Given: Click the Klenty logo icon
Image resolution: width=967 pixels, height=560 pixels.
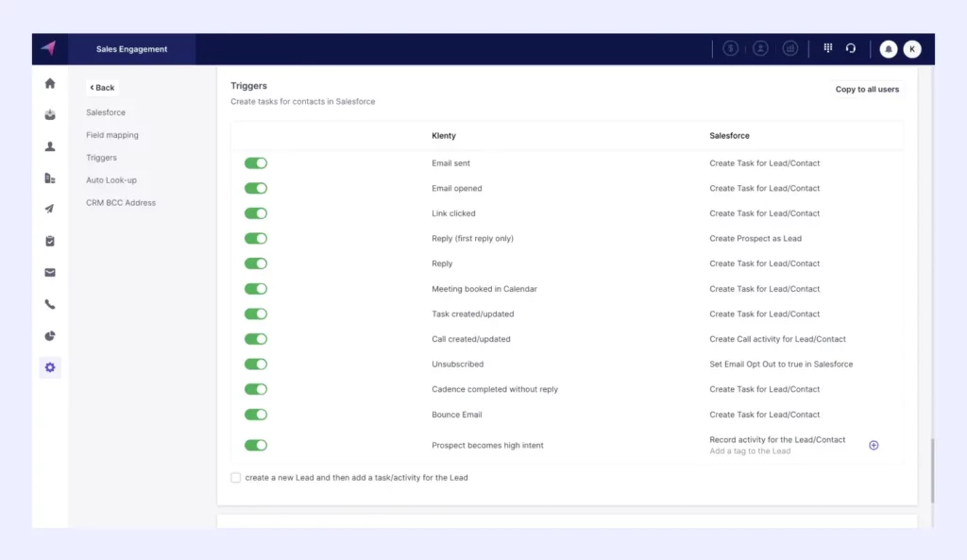Looking at the screenshot, I should pyautogui.click(x=49, y=48).
